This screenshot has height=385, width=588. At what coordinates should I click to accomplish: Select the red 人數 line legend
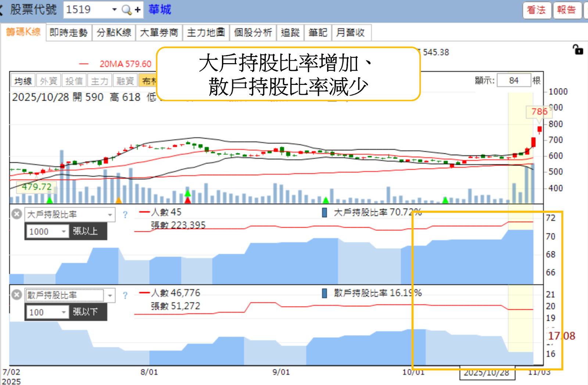point(147,212)
